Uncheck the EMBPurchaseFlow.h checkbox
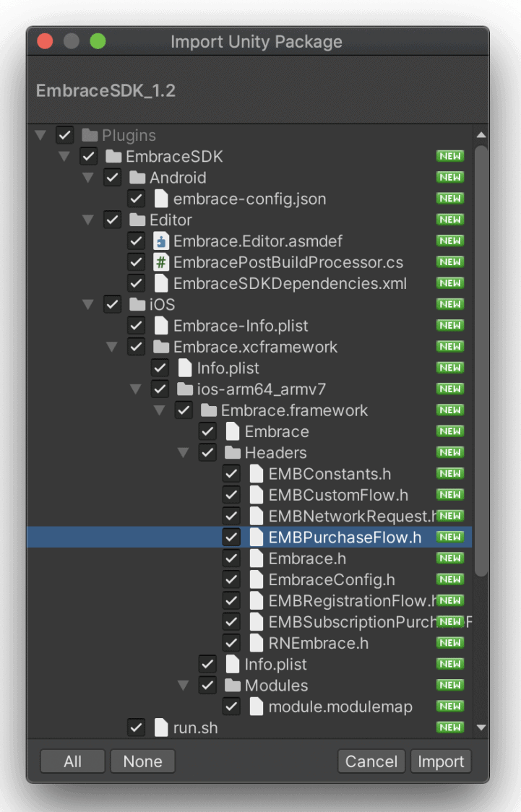The height and width of the screenshot is (812, 521). 232,537
